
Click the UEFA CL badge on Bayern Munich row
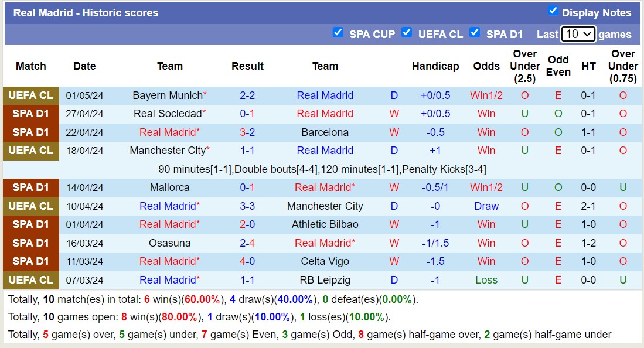click(30, 95)
